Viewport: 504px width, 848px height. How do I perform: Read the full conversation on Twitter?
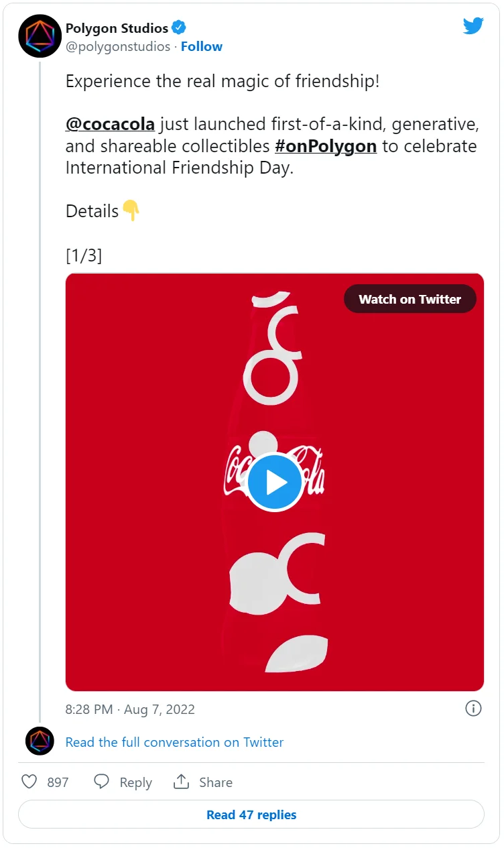click(x=174, y=742)
